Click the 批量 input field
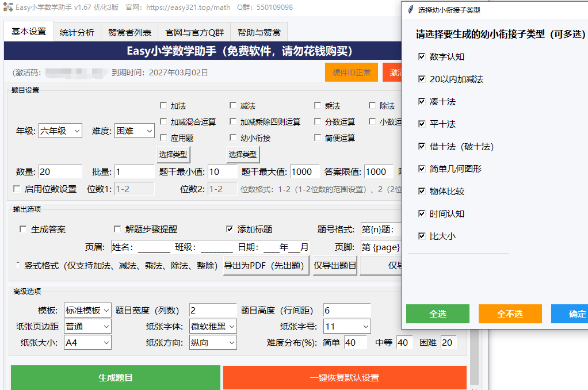Image resolution: width=588 pixels, height=390 pixels. (x=134, y=172)
